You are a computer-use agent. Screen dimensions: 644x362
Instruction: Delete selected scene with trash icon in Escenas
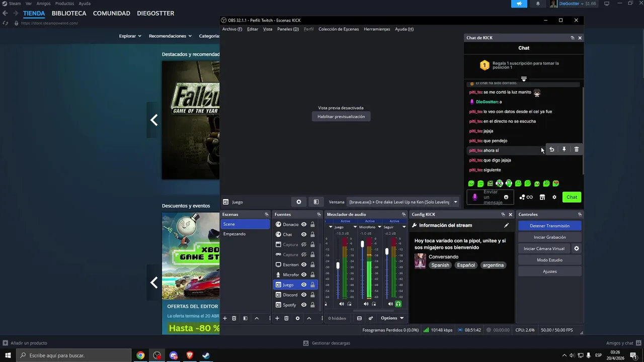(234, 318)
